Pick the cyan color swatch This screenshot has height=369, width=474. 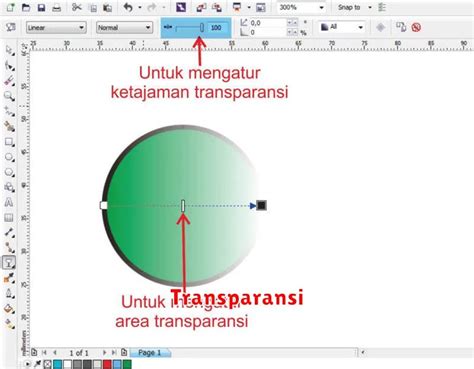pos(58,364)
